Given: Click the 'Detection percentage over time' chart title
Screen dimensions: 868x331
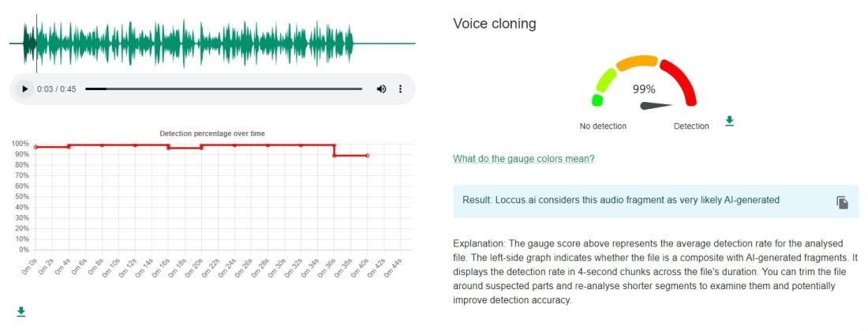Looking at the screenshot, I should point(212,134).
